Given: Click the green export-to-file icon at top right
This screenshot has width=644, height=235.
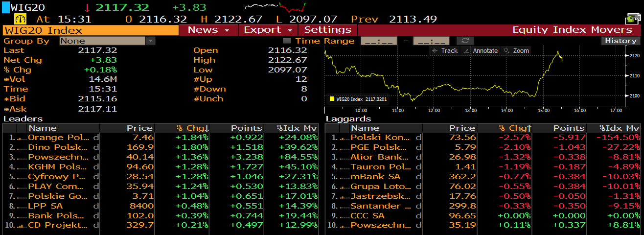Looking at the screenshot, I should point(633,19).
